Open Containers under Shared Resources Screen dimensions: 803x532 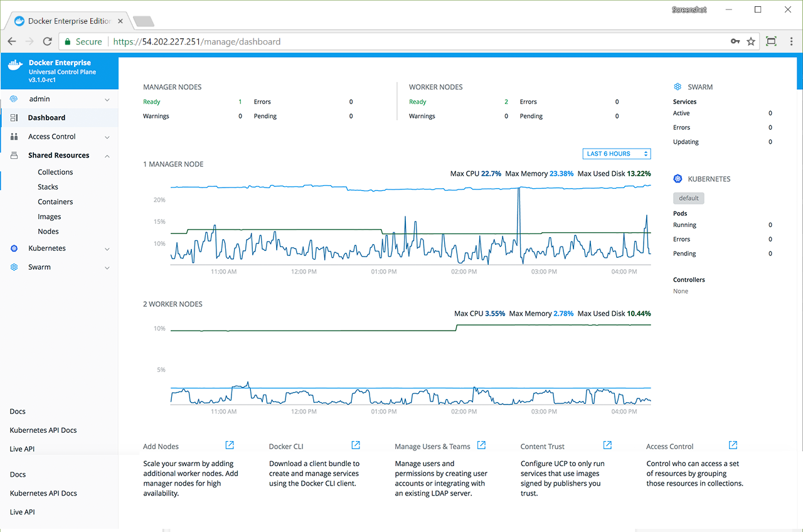(x=55, y=202)
